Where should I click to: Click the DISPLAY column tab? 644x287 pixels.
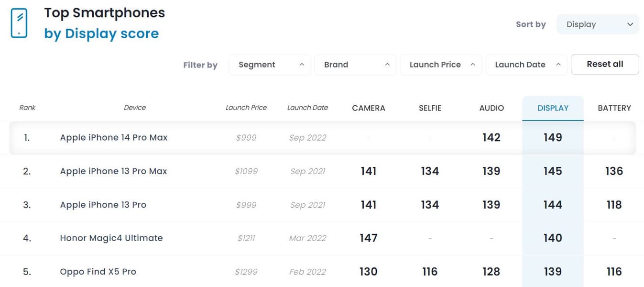[553, 108]
